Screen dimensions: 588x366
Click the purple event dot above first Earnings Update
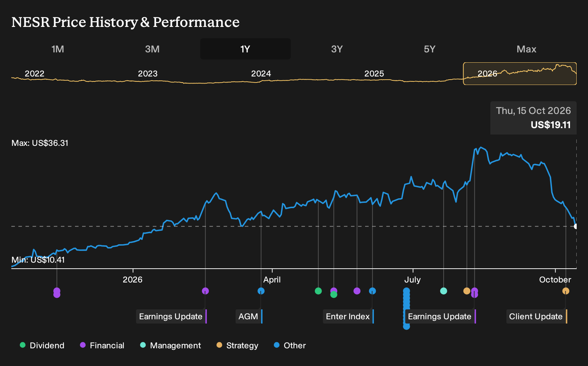[x=205, y=291]
